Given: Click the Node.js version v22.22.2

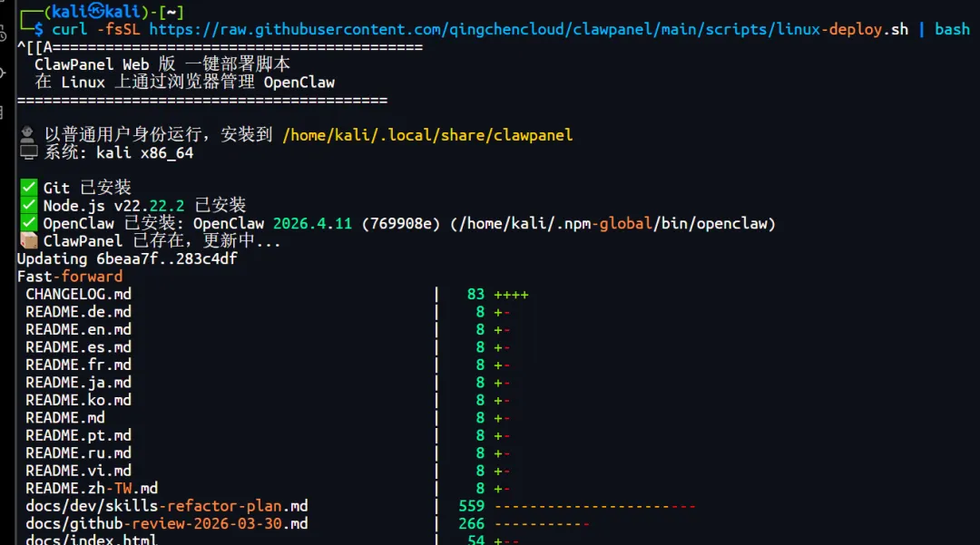Looking at the screenshot, I should point(149,205).
